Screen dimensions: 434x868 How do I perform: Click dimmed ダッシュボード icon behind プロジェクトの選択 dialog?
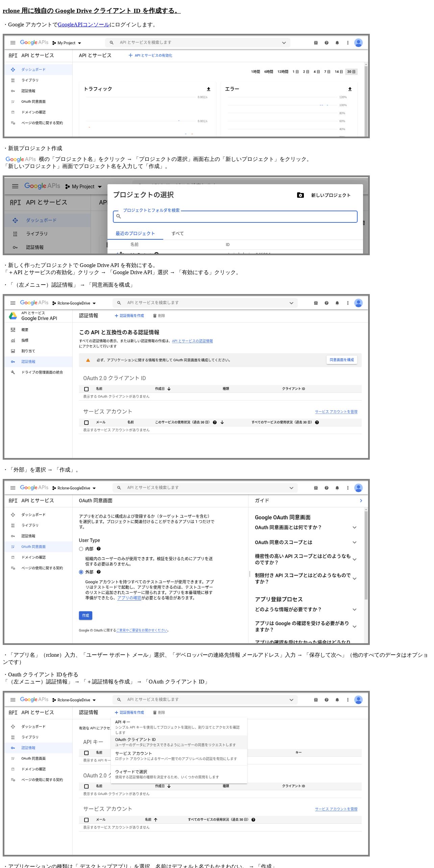click(x=15, y=220)
